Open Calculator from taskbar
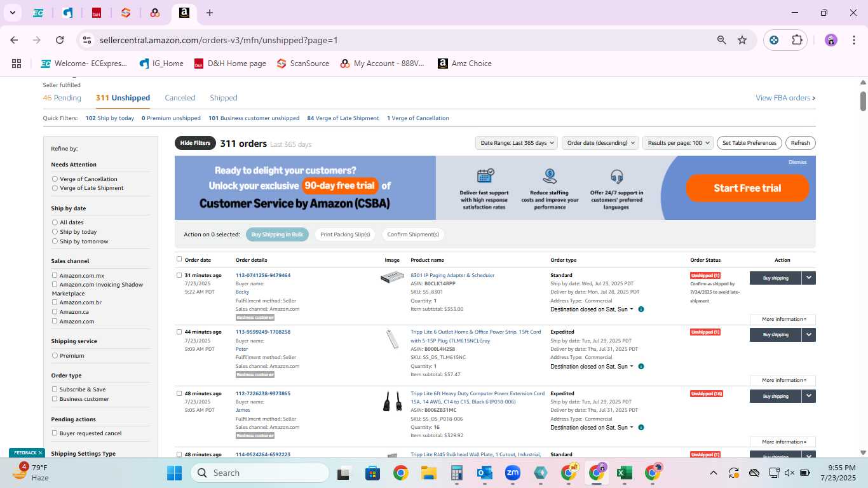This screenshot has width=868, height=488. (456, 473)
